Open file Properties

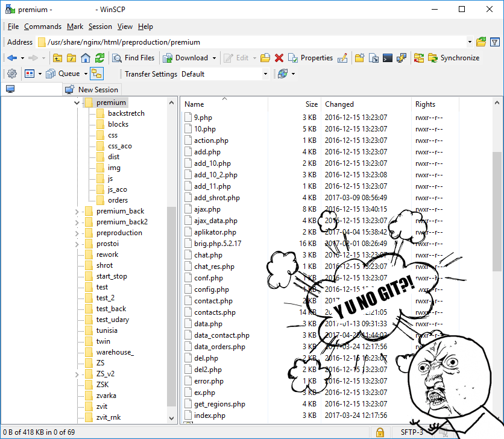coord(310,58)
